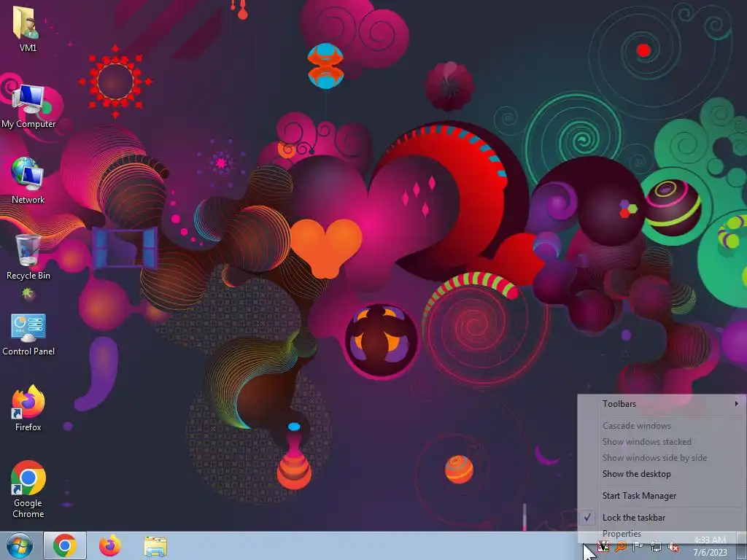Open the Windows Start menu
This screenshot has height=560, width=747.
tap(20, 545)
